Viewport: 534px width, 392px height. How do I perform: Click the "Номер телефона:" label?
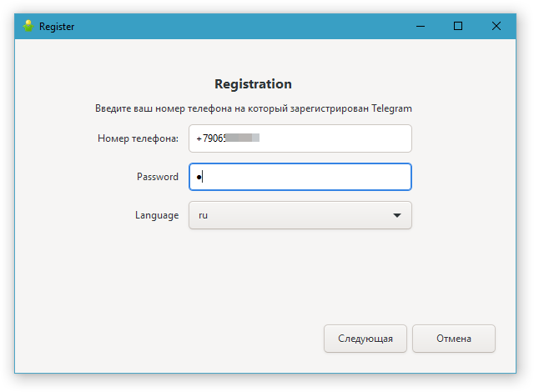(x=138, y=138)
